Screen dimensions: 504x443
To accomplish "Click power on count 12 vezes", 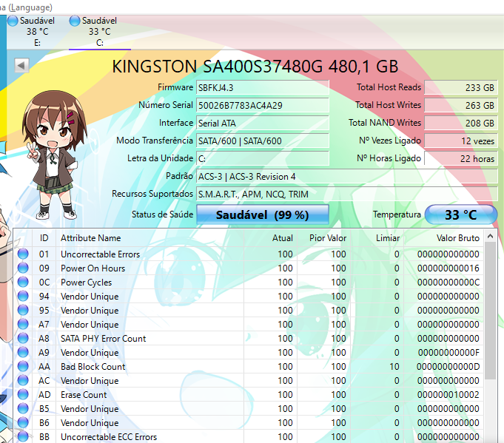I will pyautogui.click(x=460, y=141).
